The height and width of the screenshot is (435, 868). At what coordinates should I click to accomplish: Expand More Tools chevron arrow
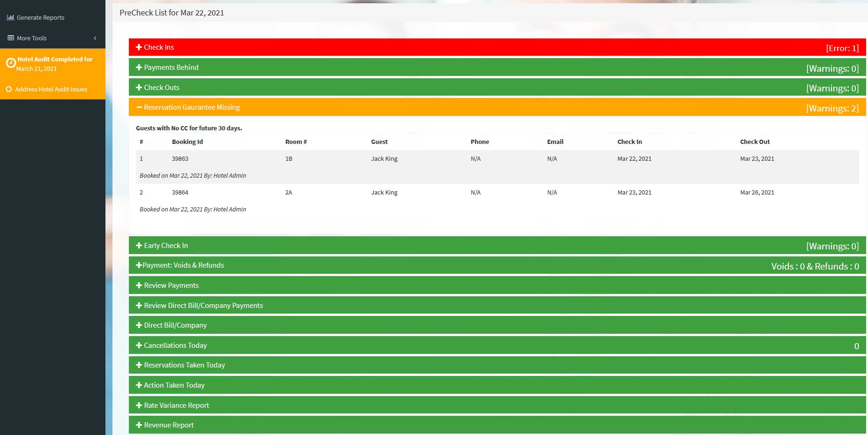coord(95,38)
